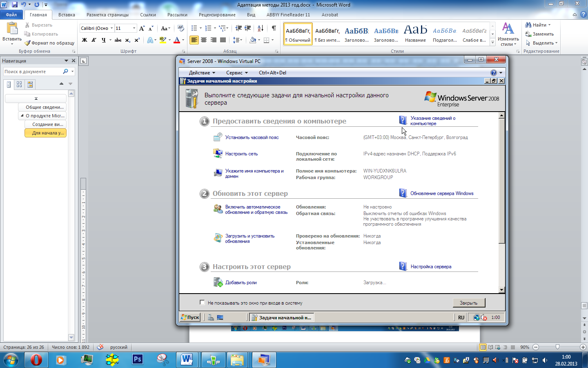Screen dimensions: 588x368
Task: Open Word help question mark icon
Action: coord(583,14)
